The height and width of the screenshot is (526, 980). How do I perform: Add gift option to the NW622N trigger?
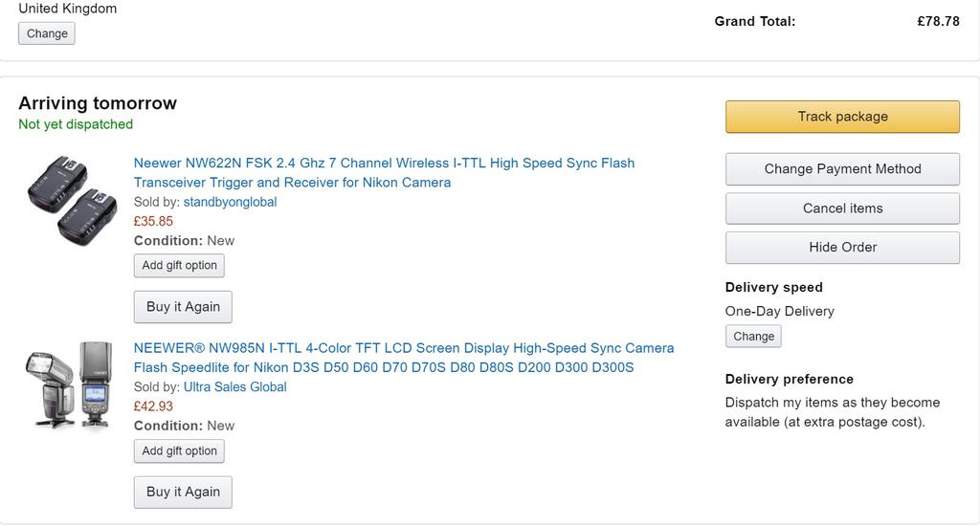(179, 266)
